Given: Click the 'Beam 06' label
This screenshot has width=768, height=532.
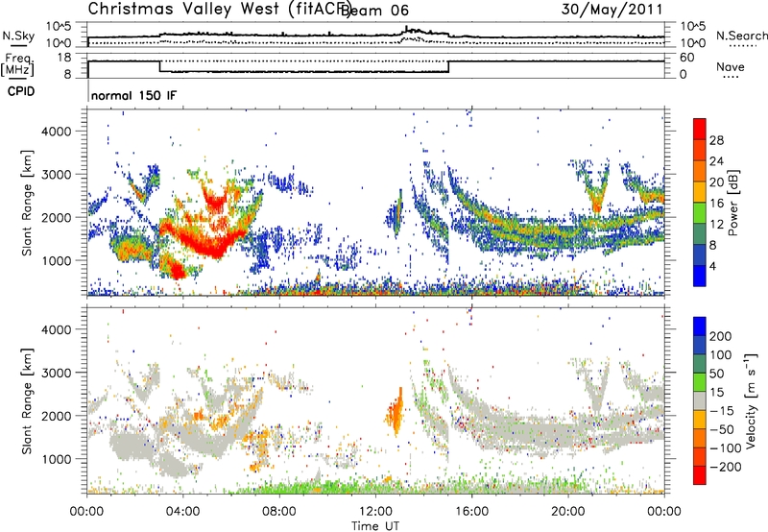Looking at the screenshot, I should tap(376, 11).
